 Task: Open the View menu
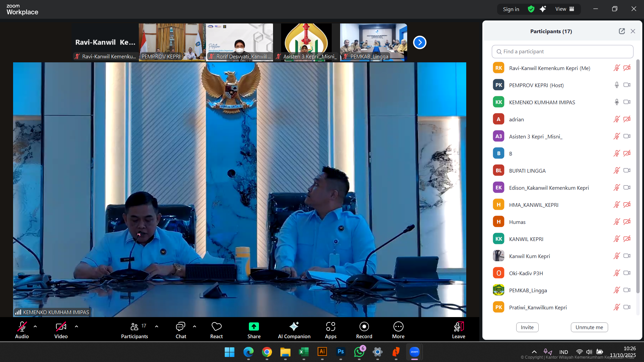pos(565,9)
